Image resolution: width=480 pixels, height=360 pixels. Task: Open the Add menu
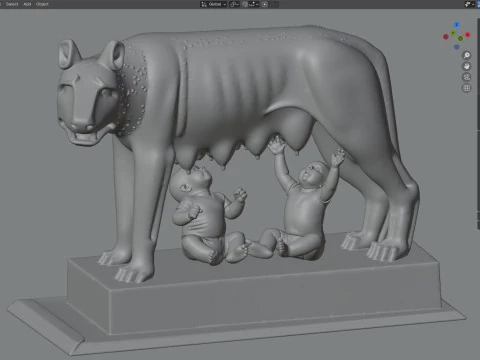click(x=27, y=4)
